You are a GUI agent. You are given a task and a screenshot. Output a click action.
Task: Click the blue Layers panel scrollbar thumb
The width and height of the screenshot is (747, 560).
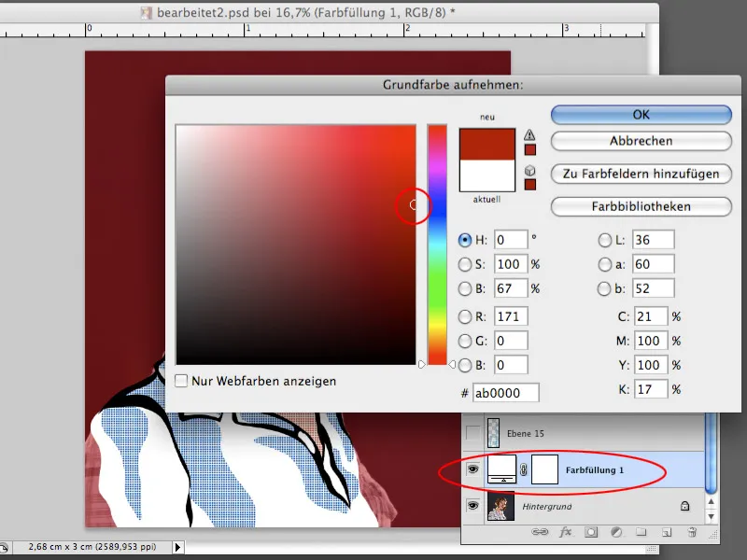point(711,454)
